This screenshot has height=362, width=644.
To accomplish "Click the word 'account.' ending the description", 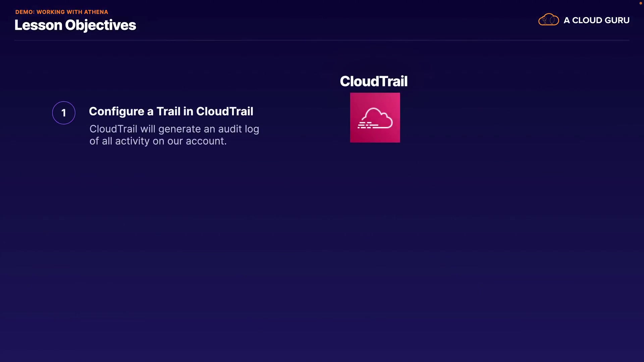I will pyautogui.click(x=206, y=141).
